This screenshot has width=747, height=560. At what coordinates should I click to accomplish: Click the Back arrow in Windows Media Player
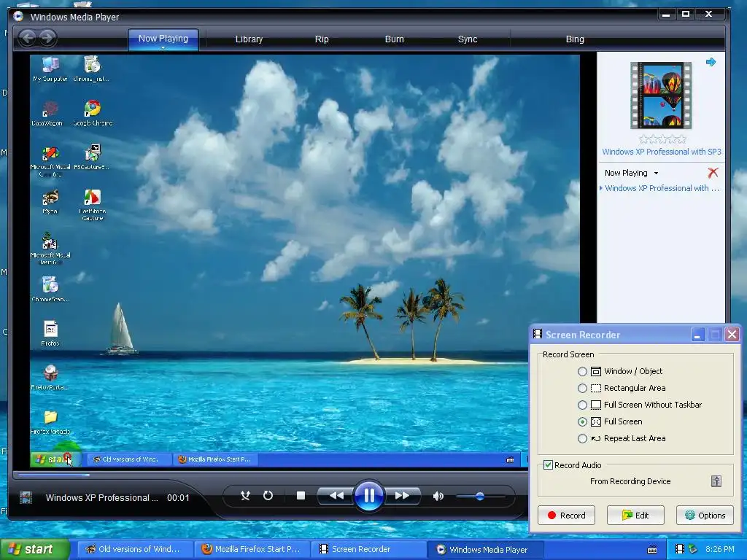(x=28, y=38)
